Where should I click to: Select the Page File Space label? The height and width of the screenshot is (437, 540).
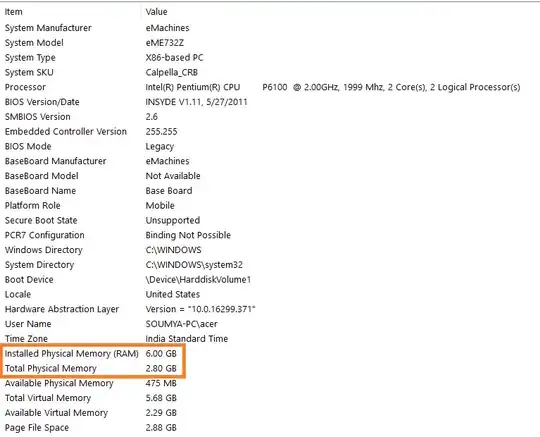pos(37,428)
